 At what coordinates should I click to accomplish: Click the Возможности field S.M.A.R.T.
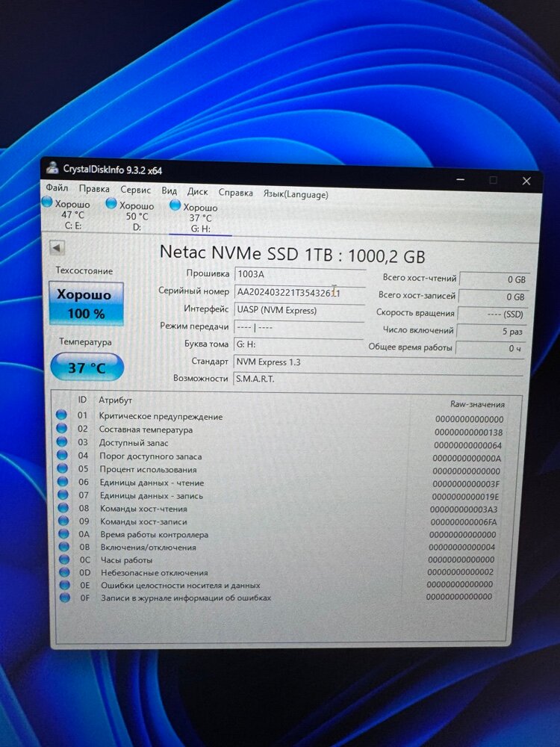[379, 379]
